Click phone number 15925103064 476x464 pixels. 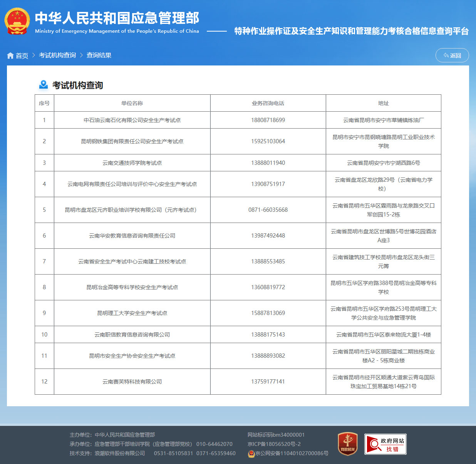click(268, 141)
